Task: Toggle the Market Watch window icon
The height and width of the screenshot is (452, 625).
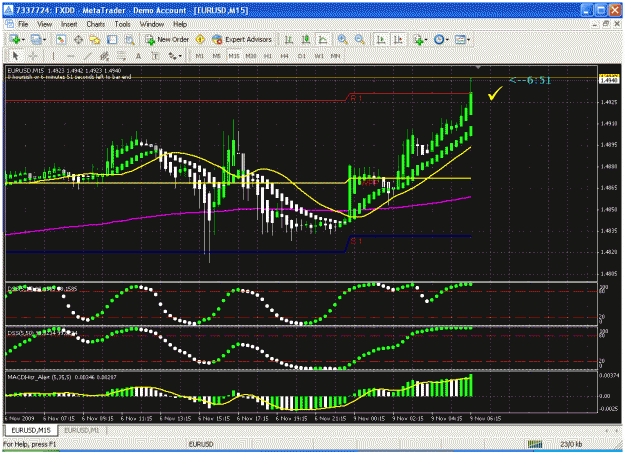Action: click(x=61, y=39)
